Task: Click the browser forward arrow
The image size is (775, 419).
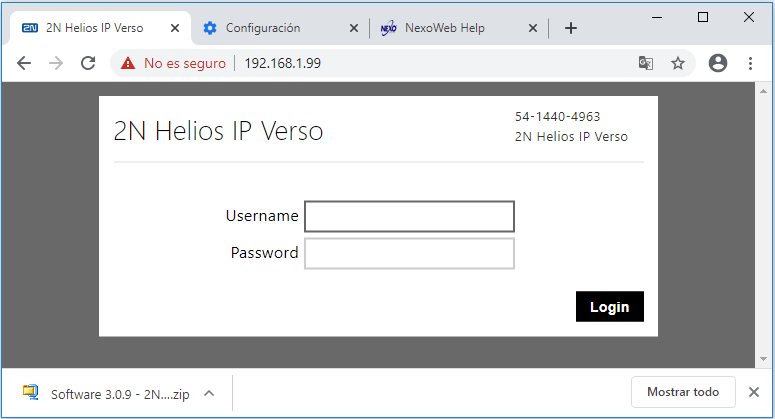Action: pyautogui.click(x=56, y=63)
